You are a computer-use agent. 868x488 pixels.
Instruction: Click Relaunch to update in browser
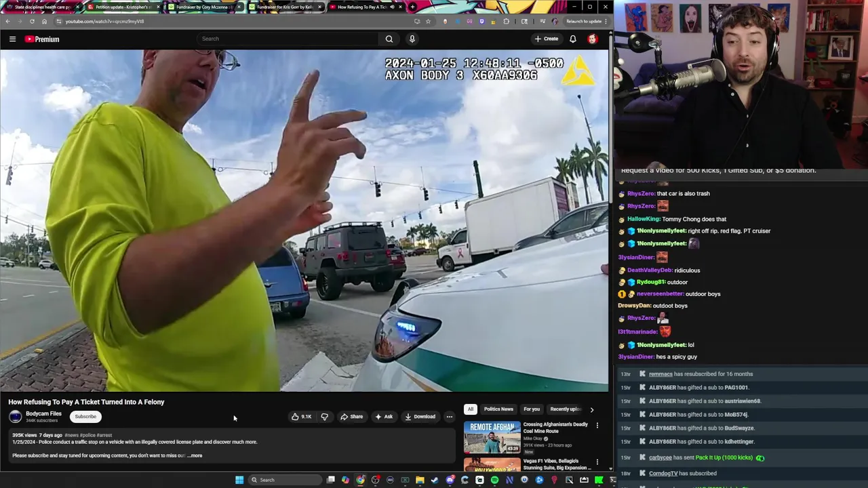pyautogui.click(x=586, y=21)
